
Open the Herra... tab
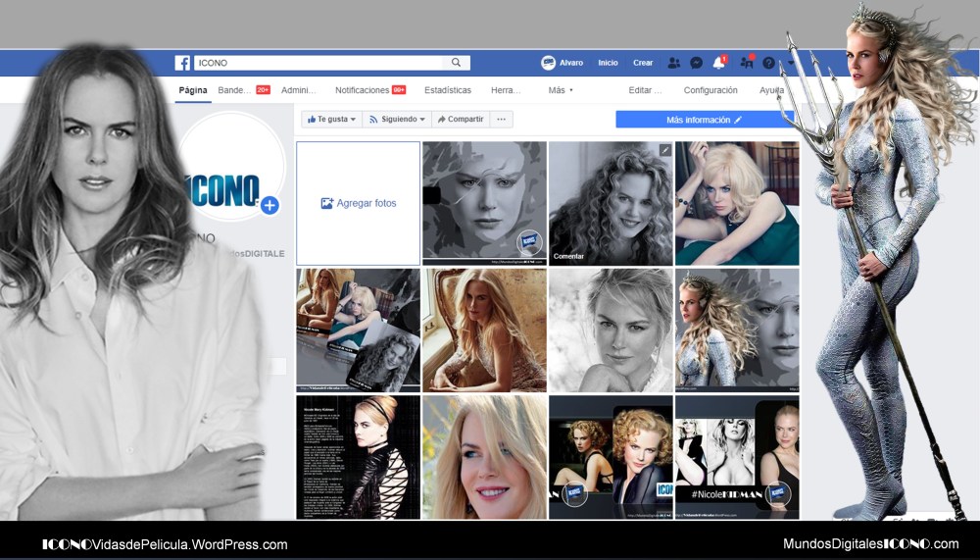click(x=506, y=90)
